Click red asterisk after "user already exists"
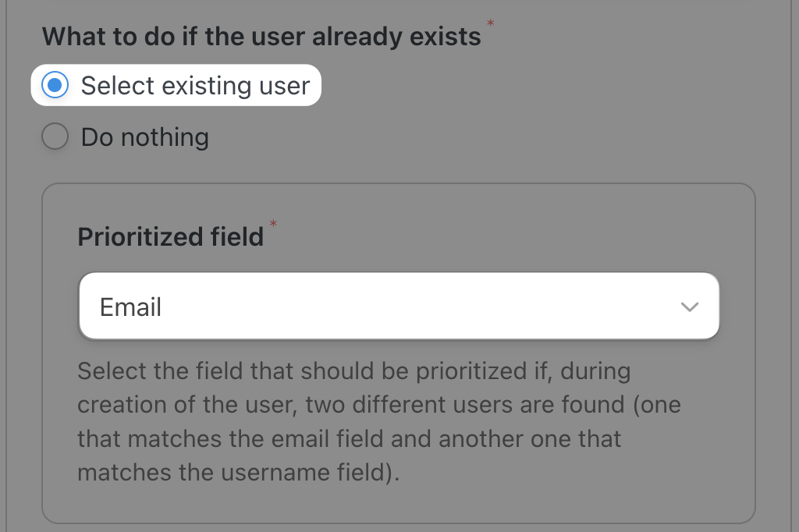 491,23
